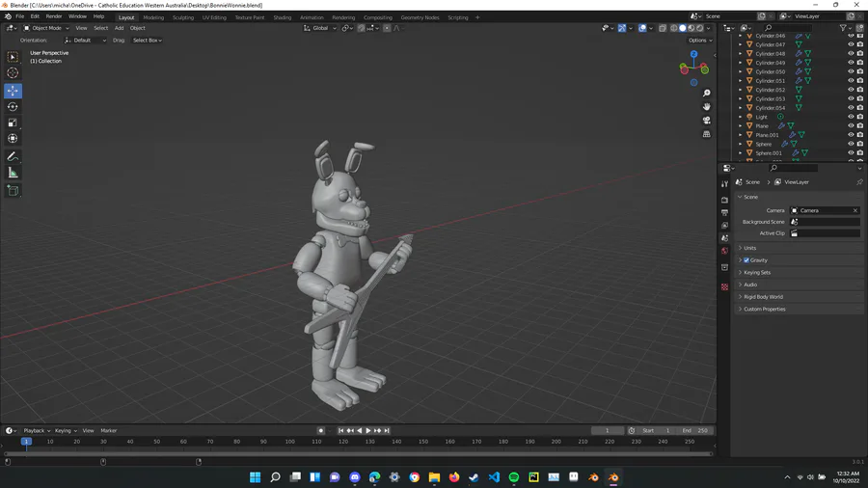Switch to the Shading workspace tab
This screenshot has width=868, height=488.
coord(283,17)
